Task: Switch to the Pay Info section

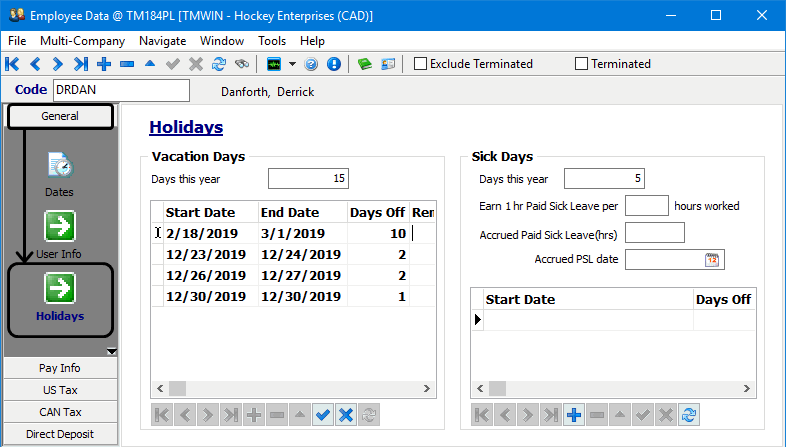Action: [60, 368]
